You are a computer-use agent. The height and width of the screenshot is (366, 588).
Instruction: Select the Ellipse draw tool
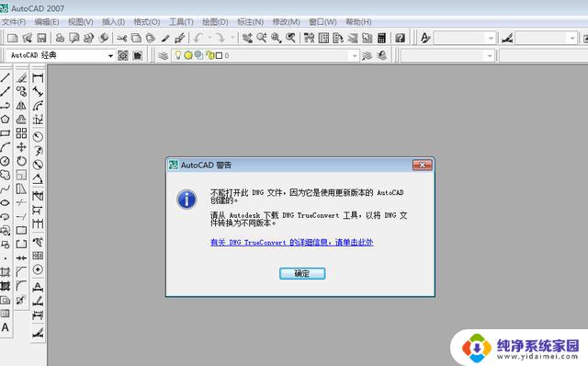(6, 202)
